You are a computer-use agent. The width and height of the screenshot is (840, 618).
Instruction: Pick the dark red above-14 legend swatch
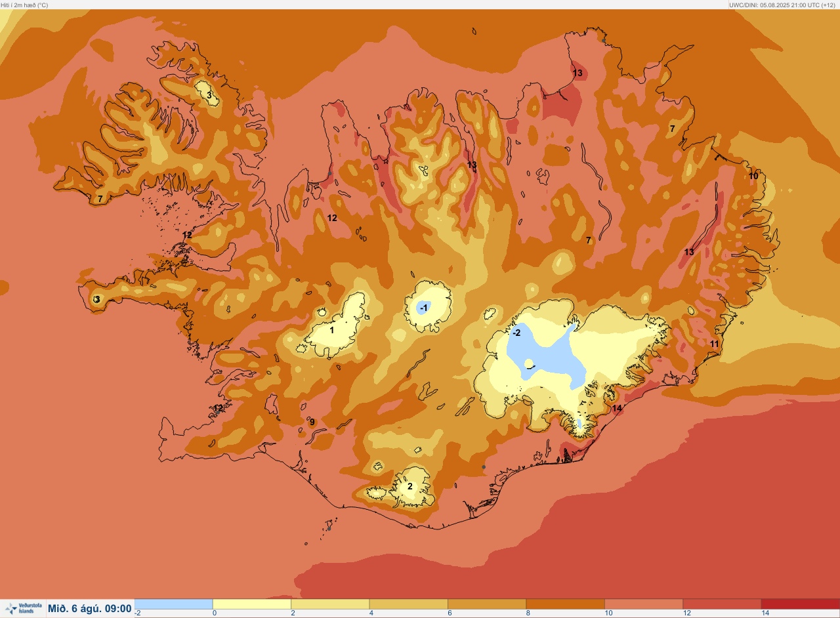tap(801, 604)
